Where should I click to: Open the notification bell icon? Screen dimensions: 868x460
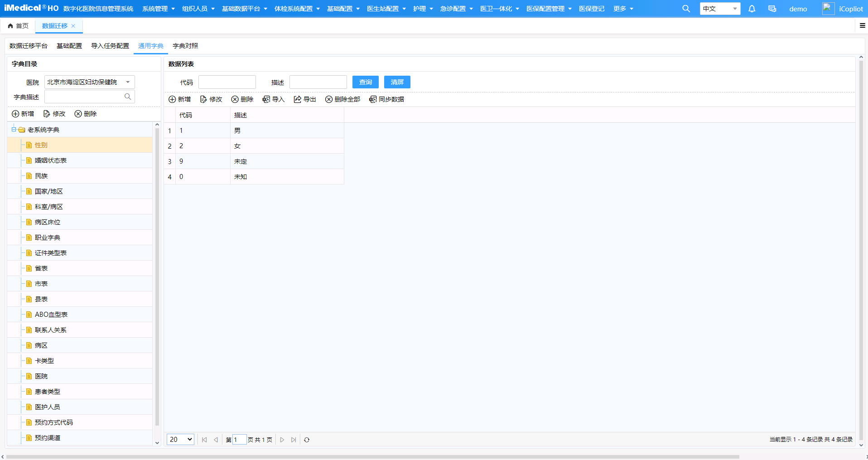tap(752, 9)
